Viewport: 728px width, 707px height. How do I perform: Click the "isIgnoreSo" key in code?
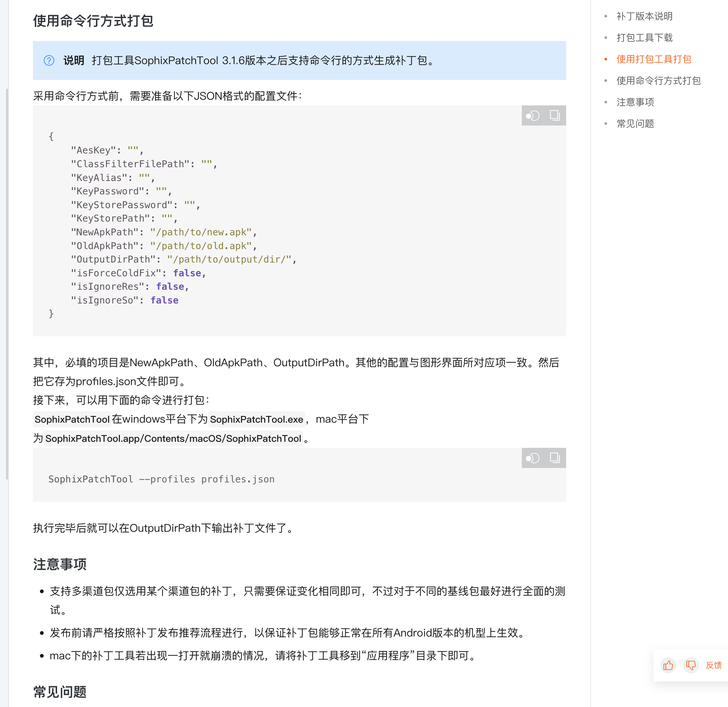pyautogui.click(x=105, y=300)
